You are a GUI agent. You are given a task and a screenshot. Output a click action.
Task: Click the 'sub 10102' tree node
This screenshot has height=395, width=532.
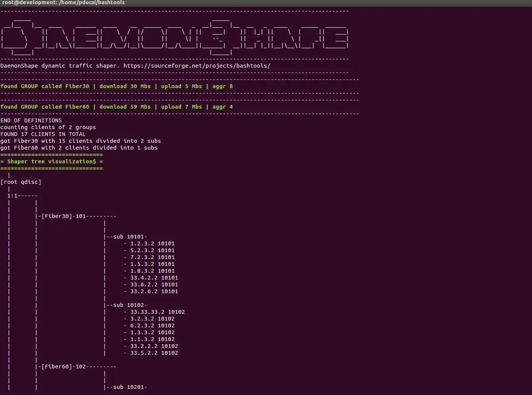pos(129,305)
